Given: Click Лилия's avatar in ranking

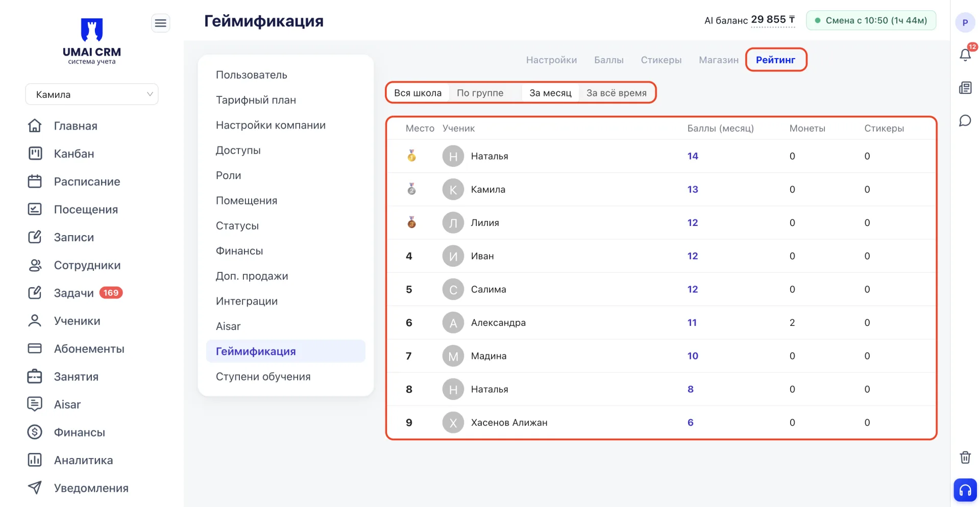Looking at the screenshot, I should tap(453, 222).
